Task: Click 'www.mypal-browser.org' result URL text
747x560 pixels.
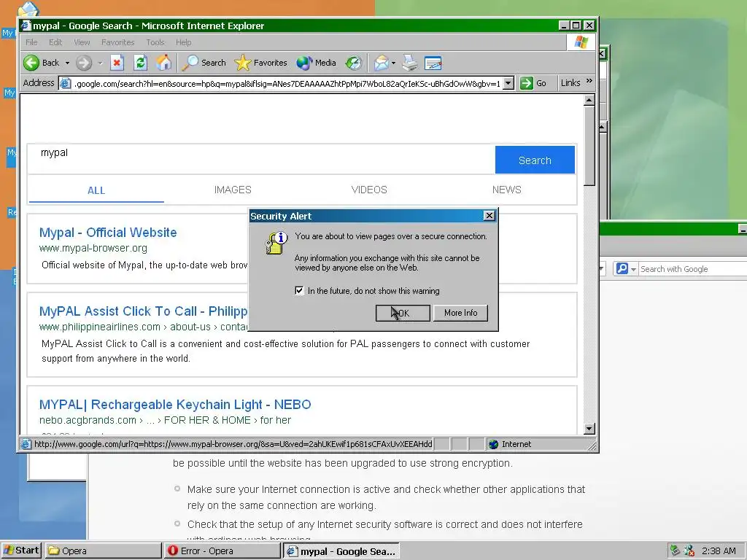Action: pyautogui.click(x=93, y=248)
